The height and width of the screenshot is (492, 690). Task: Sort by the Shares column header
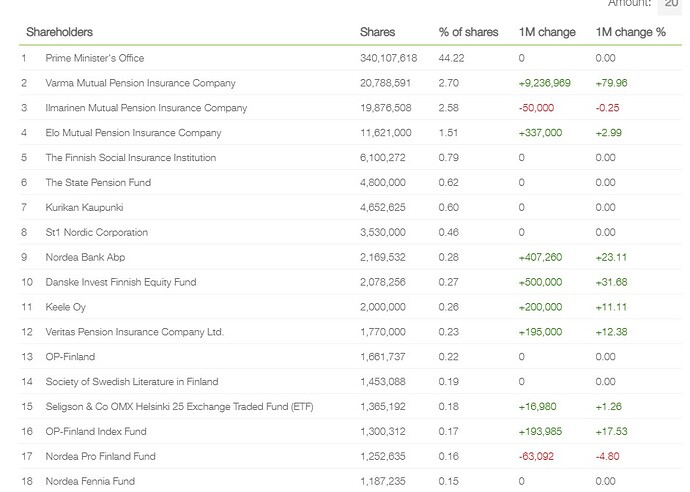[x=377, y=32]
